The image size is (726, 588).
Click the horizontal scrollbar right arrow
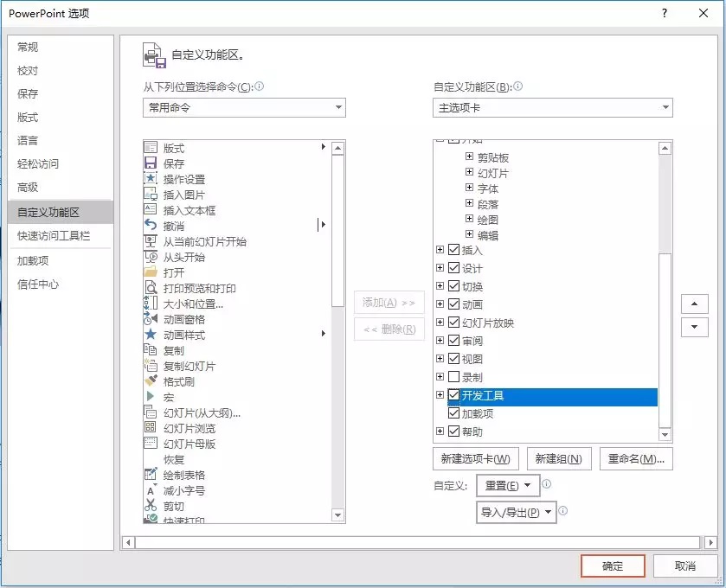[x=710, y=542]
